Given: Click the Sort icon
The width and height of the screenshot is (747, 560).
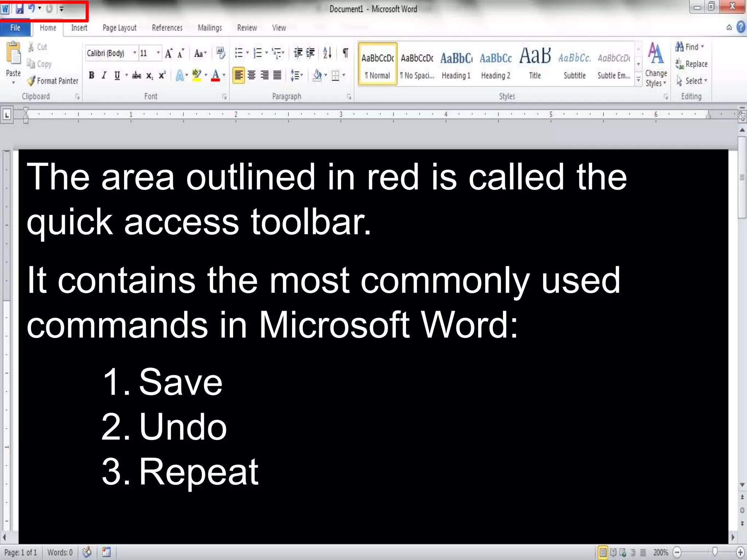Looking at the screenshot, I should (x=328, y=53).
